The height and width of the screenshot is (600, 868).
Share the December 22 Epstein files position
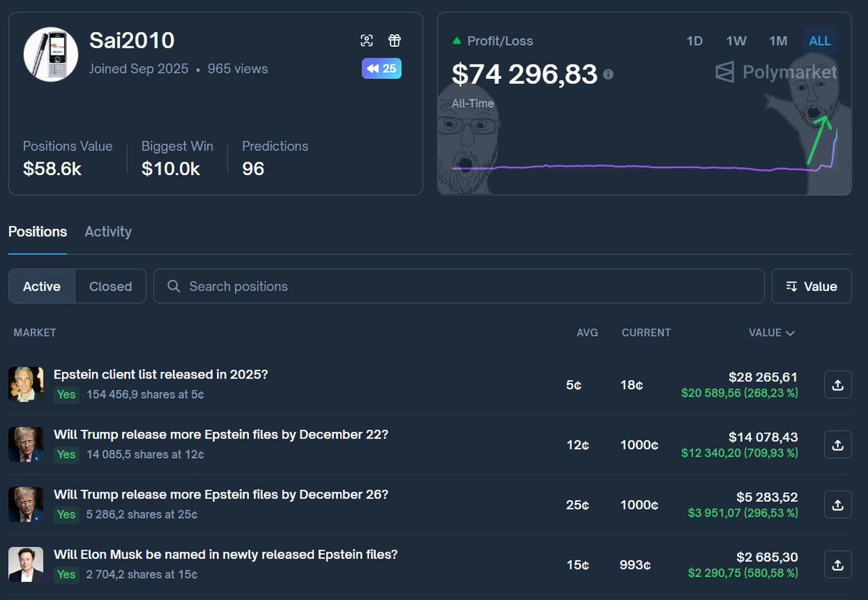(x=837, y=444)
